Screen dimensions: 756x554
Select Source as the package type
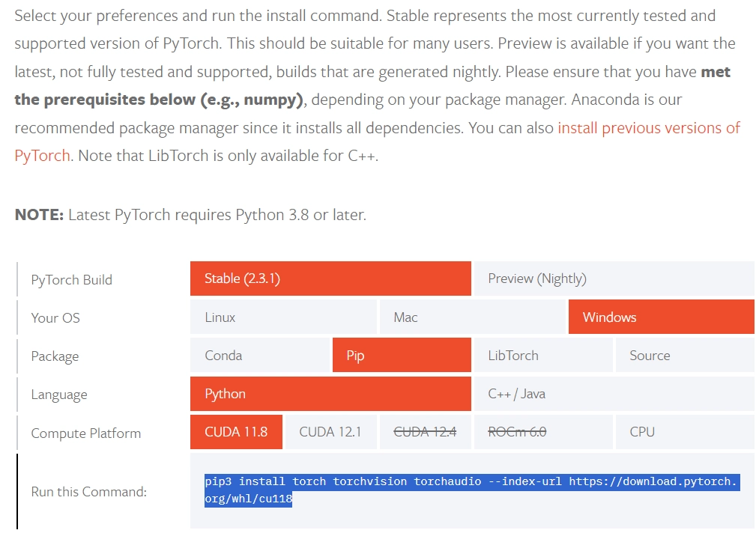684,355
